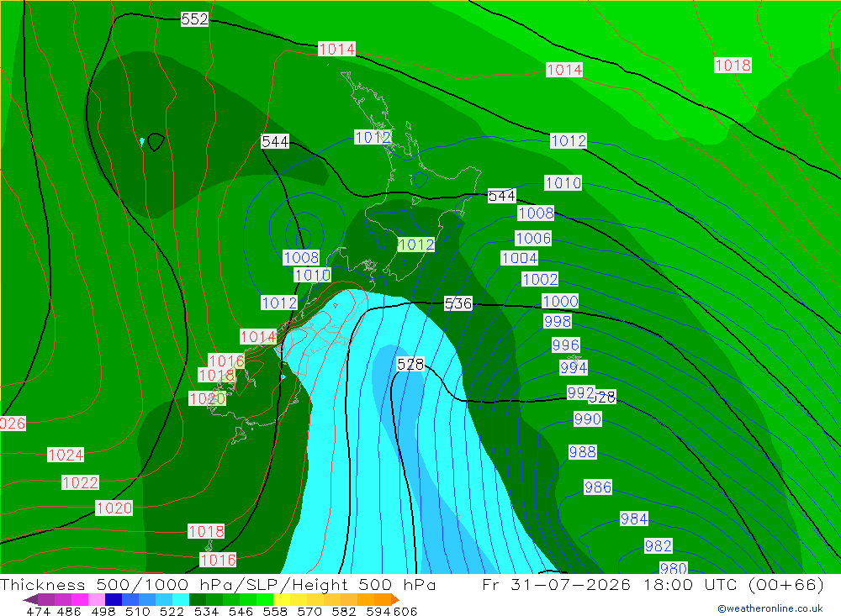The image size is (841, 616).
Task: Click the "558" legend value
Action: (273, 611)
